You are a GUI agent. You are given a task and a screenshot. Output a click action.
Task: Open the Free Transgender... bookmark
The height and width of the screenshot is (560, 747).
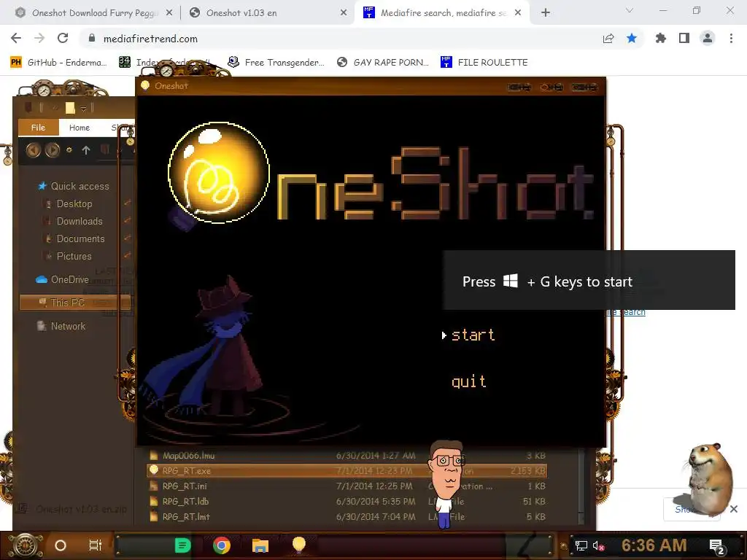(276, 63)
